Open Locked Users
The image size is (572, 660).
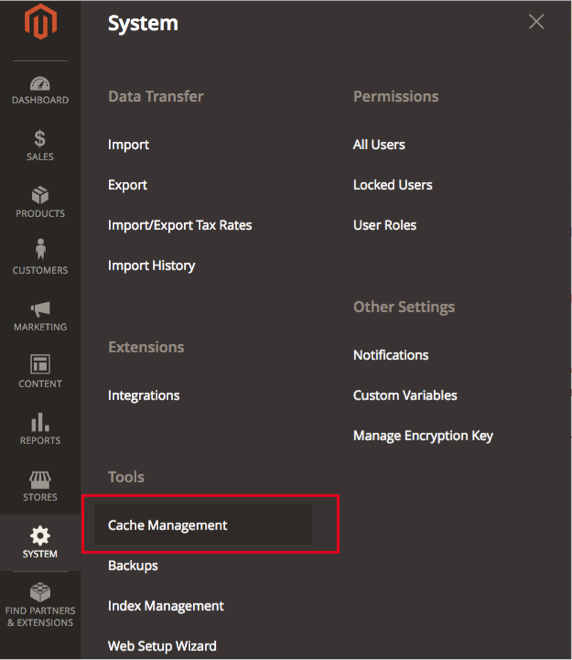(x=393, y=185)
